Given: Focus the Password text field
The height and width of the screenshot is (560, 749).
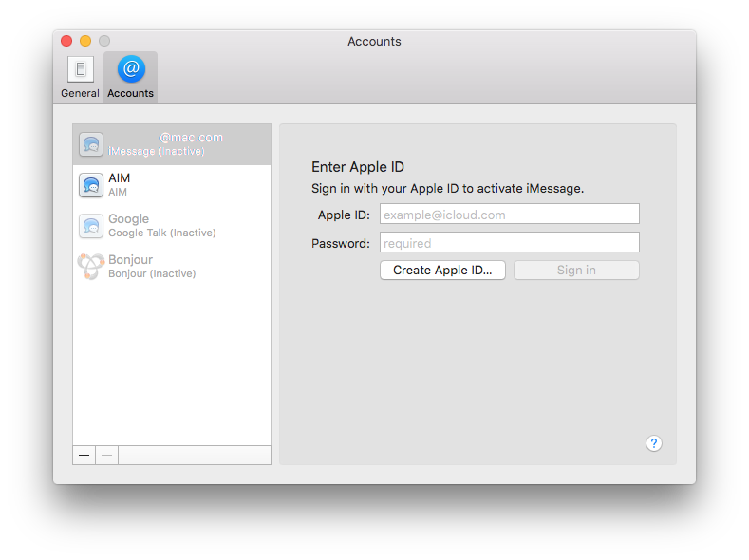Looking at the screenshot, I should click(509, 243).
